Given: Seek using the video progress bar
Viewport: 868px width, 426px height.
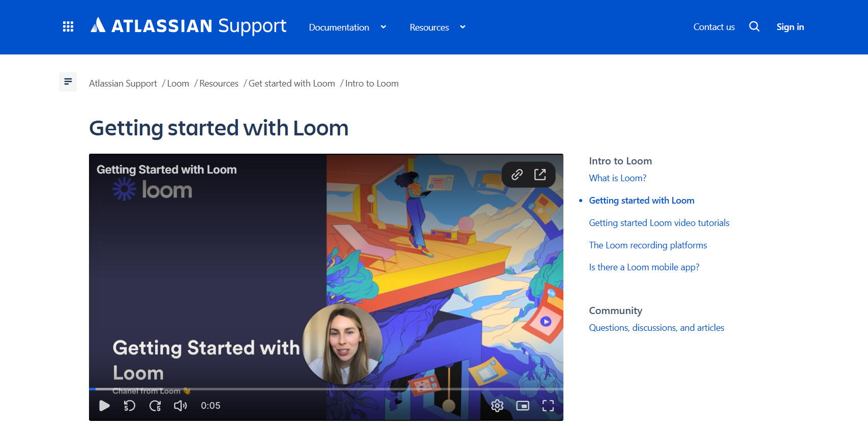Looking at the screenshot, I should point(326,389).
